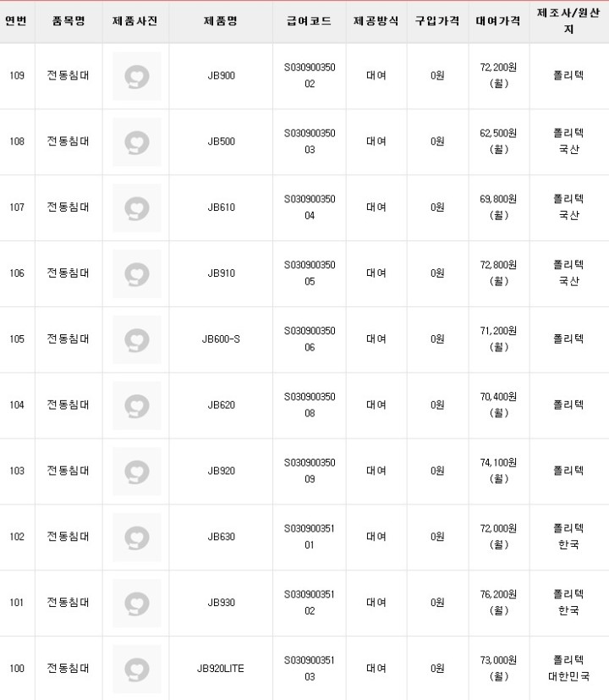Click the JB900 product name
The height and width of the screenshot is (700, 609).
point(221,76)
